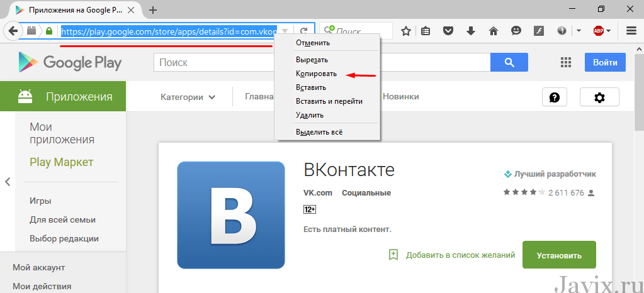Choose Выделить всё in the context menu
Image resolution: width=644 pixels, height=293 pixels.
click(327, 132)
